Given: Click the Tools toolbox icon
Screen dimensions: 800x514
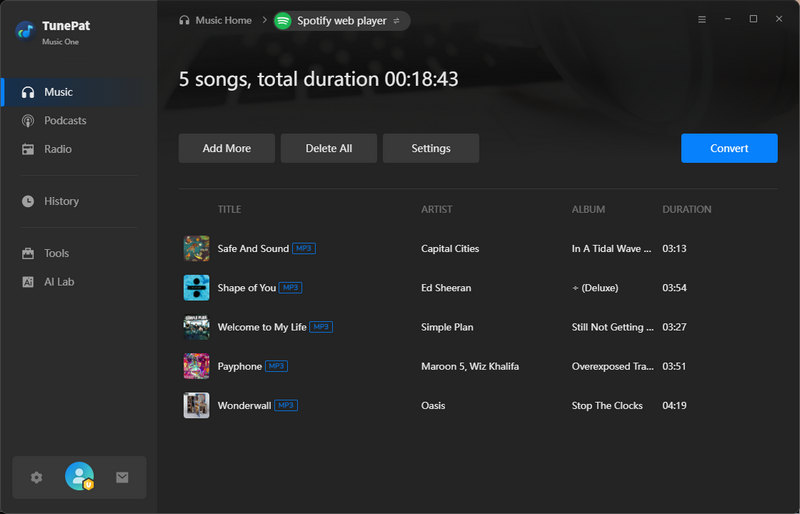Looking at the screenshot, I should click(x=28, y=253).
